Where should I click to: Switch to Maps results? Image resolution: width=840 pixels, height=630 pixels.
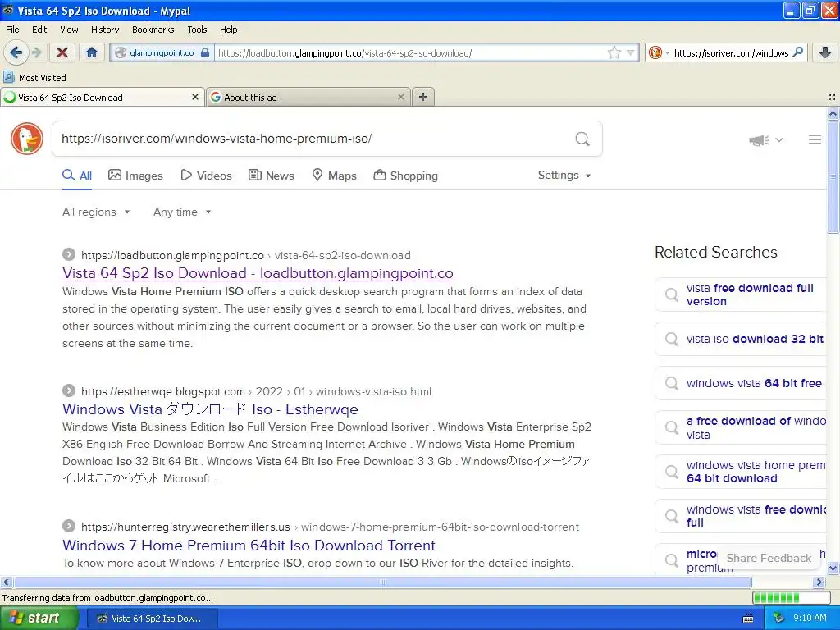pyautogui.click(x=335, y=176)
